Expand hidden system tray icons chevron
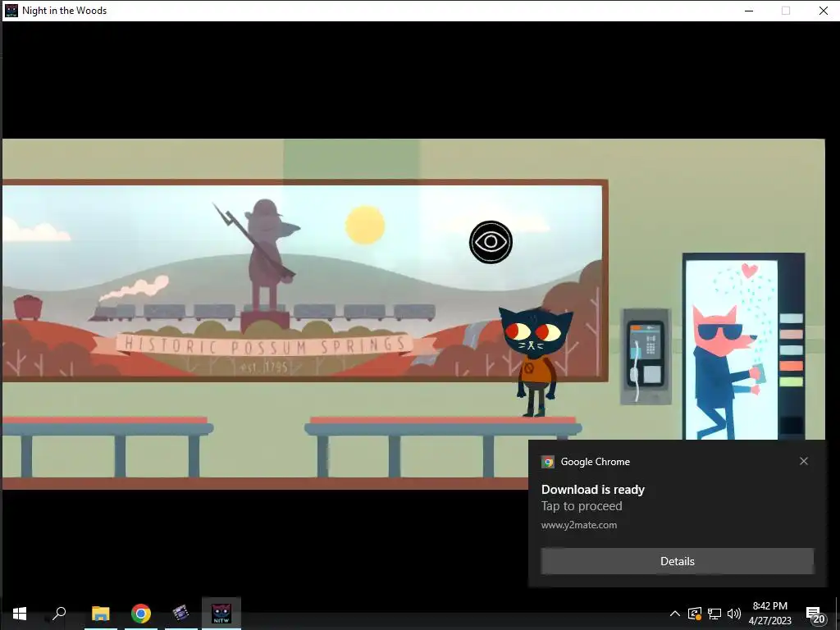Viewport: 840px width, 630px height. pos(675,614)
